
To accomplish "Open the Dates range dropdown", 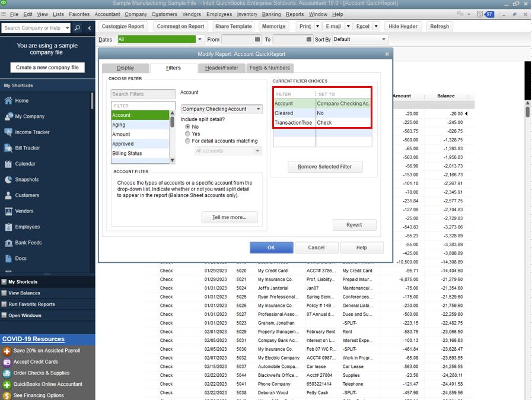I will 200,39.
